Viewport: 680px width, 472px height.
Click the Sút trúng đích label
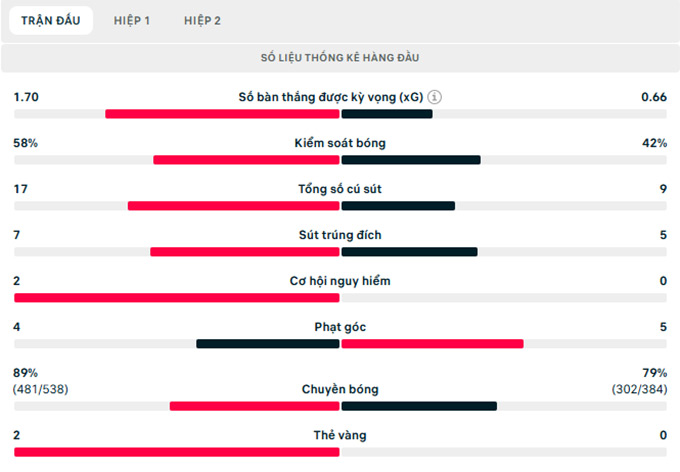(x=340, y=235)
